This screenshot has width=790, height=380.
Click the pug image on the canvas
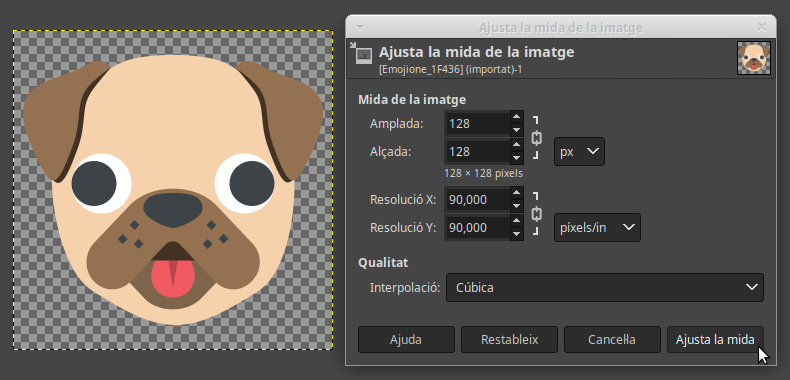click(x=173, y=189)
